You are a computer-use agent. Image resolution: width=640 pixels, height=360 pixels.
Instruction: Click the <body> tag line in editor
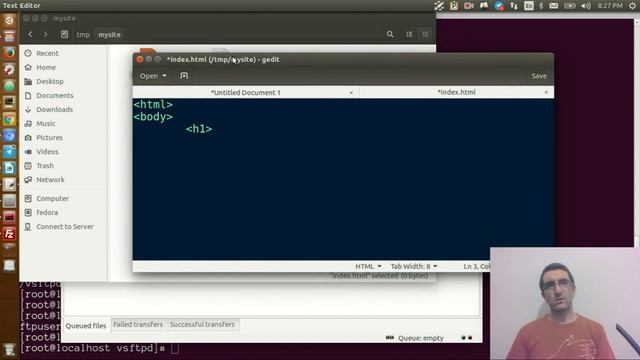point(153,117)
